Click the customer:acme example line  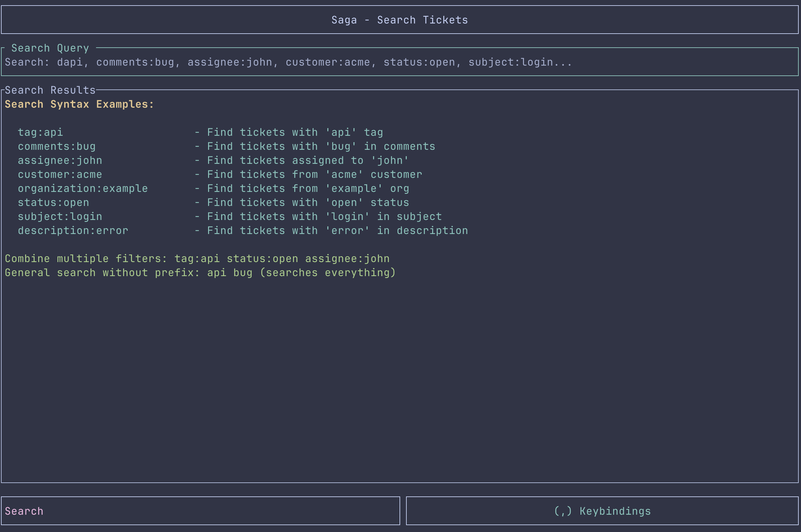click(x=60, y=174)
